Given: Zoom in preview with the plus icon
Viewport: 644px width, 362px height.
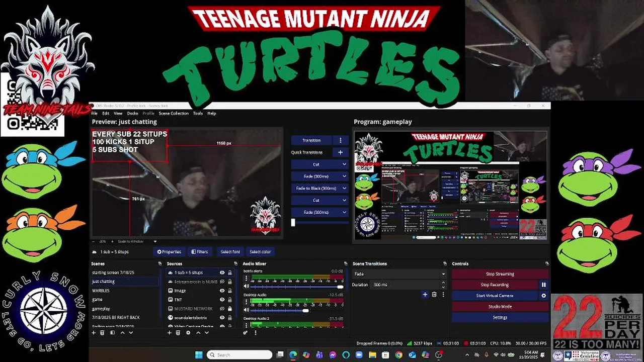Looking at the screenshot, I should coord(112,241).
